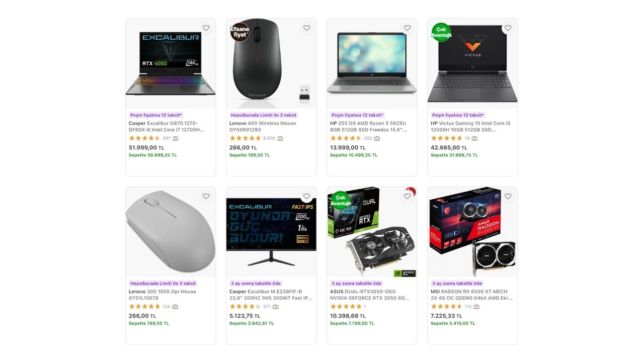This screenshot has height=362, width=644.
Task: Open photo reviews icon next to 297 ratings
Action: pos(175,138)
